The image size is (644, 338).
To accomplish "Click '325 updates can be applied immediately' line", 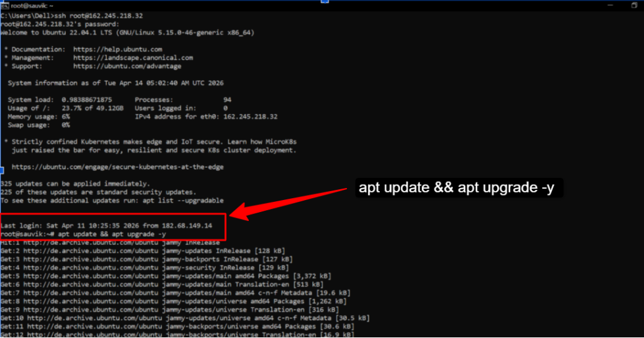I will [x=75, y=184].
